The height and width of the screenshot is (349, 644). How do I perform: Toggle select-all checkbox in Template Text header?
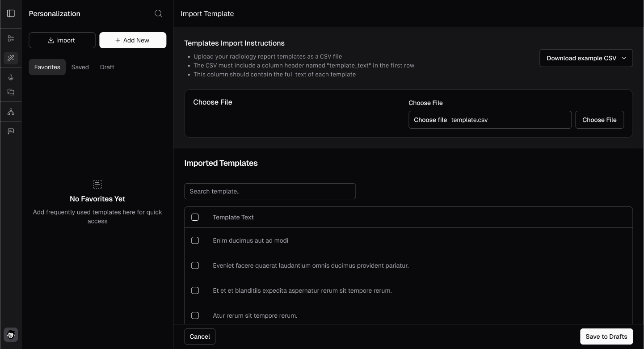(195, 217)
